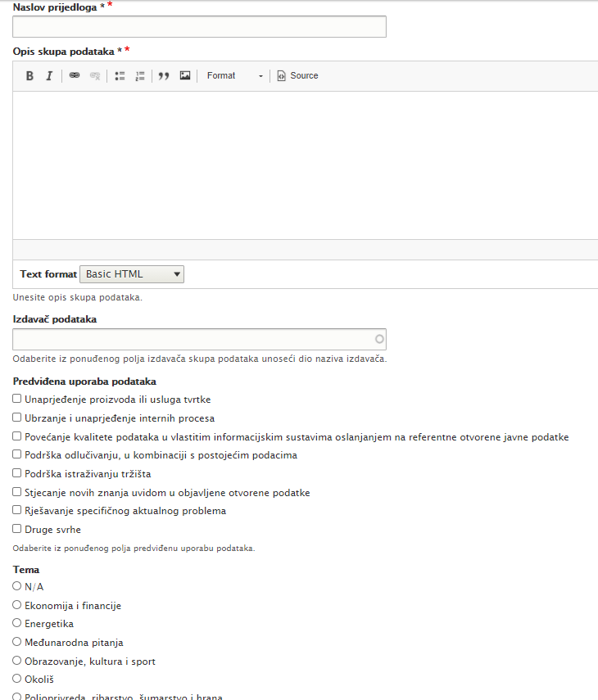
Task: Click the 'Naslov prijedloga' input field
Action: pyautogui.click(x=199, y=27)
